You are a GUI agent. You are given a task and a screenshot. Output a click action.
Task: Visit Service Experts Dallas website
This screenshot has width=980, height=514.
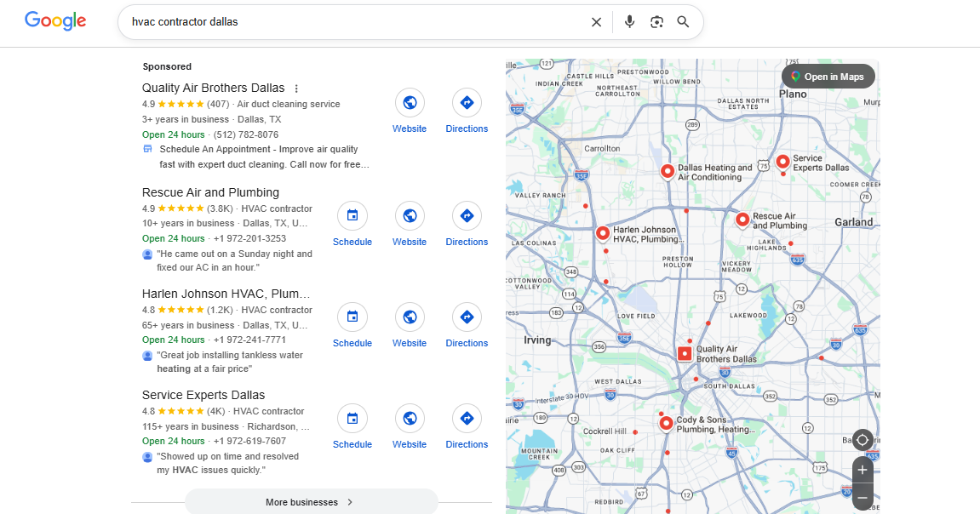pos(410,427)
